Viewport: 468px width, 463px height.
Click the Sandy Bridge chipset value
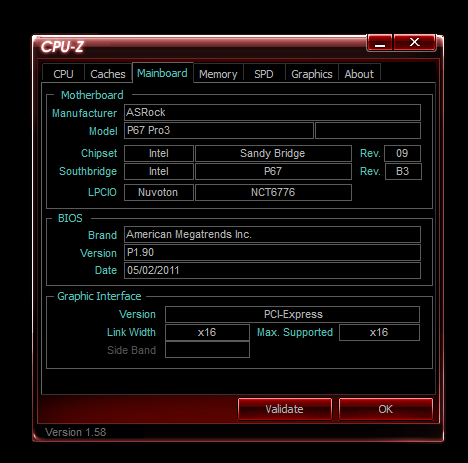tap(273, 153)
